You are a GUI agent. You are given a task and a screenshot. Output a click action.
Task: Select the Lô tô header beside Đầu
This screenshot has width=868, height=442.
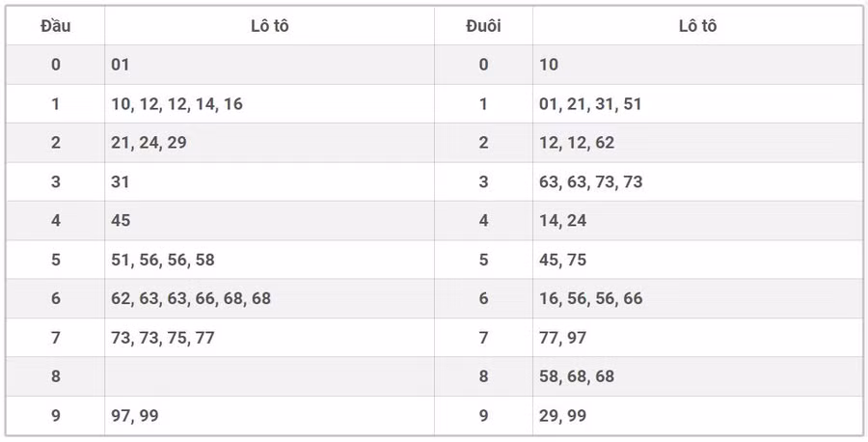[x=269, y=26]
